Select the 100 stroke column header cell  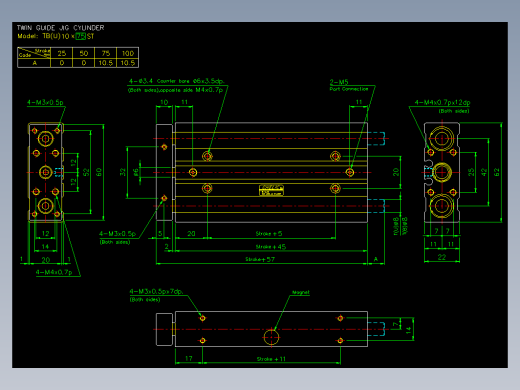tap(128, 53)
